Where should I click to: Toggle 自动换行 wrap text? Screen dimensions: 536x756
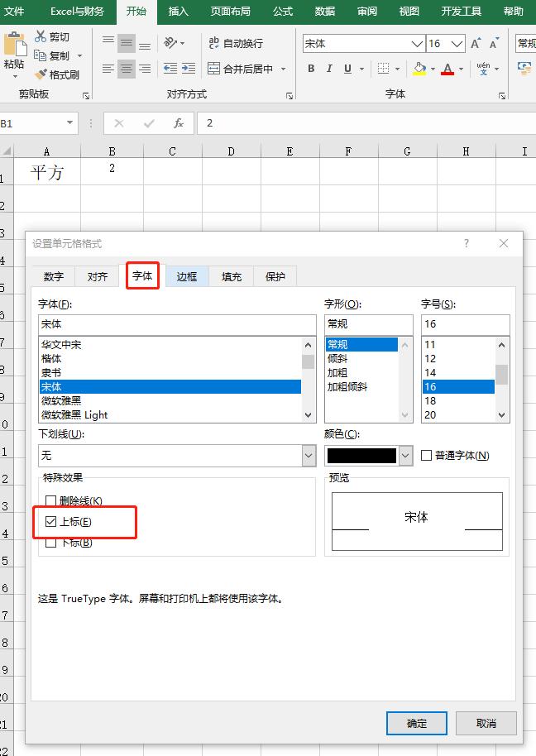pyautogui.click(x=236, y=43)
